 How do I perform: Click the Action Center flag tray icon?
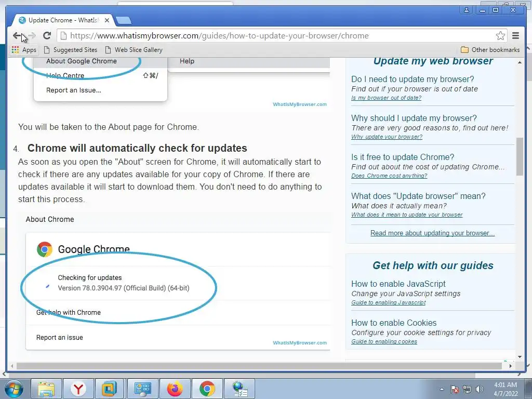click(455, 389)
